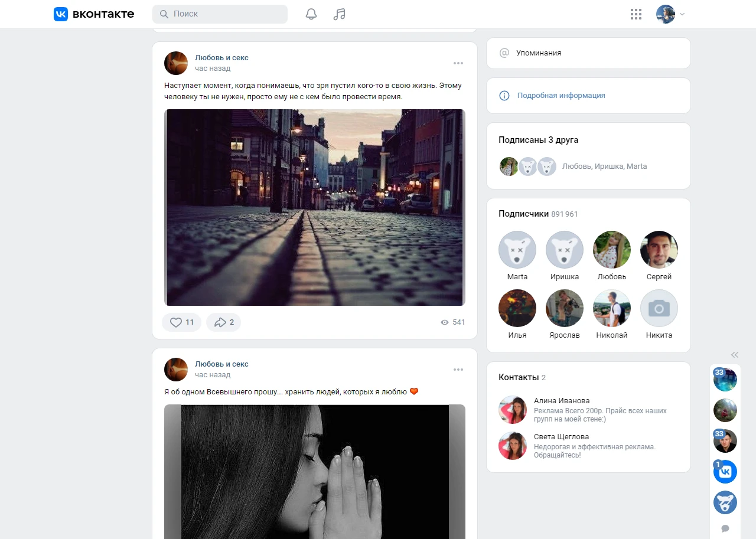This screenshot has width=756, height=539.
Task: Open Контакты section header
Action: (x=522, y=377)
